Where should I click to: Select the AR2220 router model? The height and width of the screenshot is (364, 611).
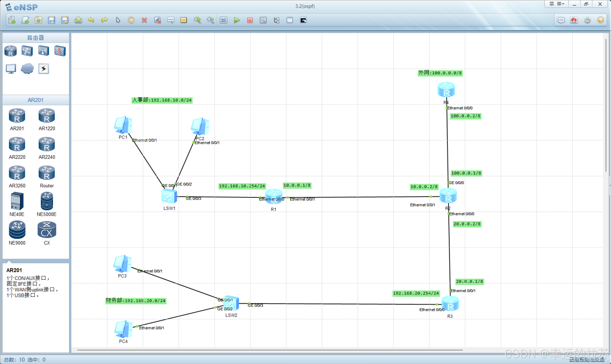17,144
